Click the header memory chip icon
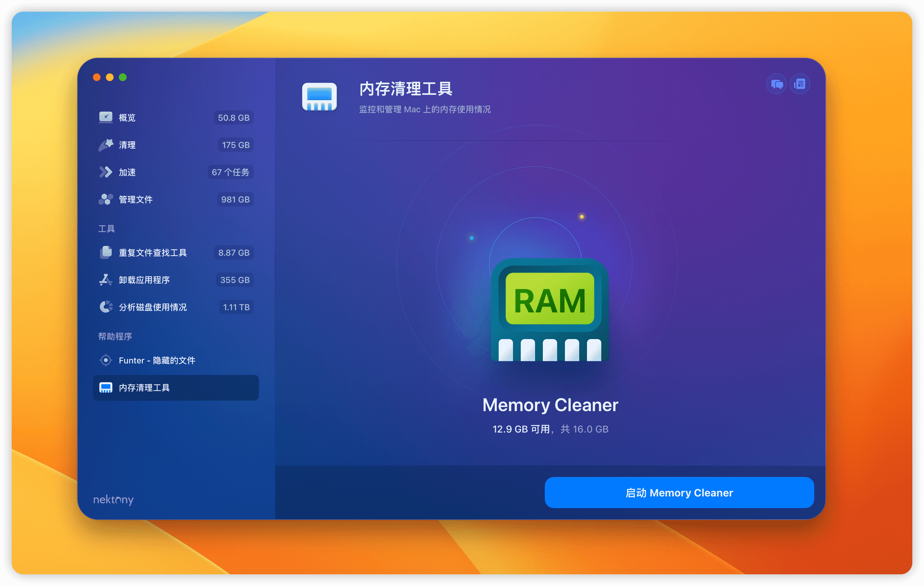The width and height of the screenshot is (924, 586). (319, 97)
